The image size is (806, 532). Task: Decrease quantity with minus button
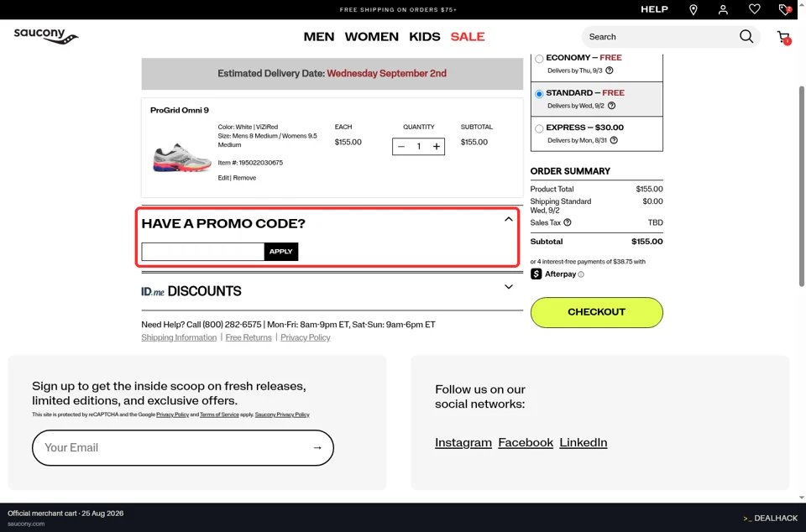pos(401,146)
